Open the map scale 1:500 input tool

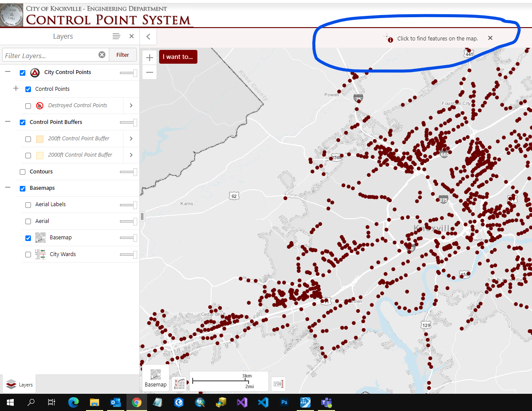tap(279, 384)
